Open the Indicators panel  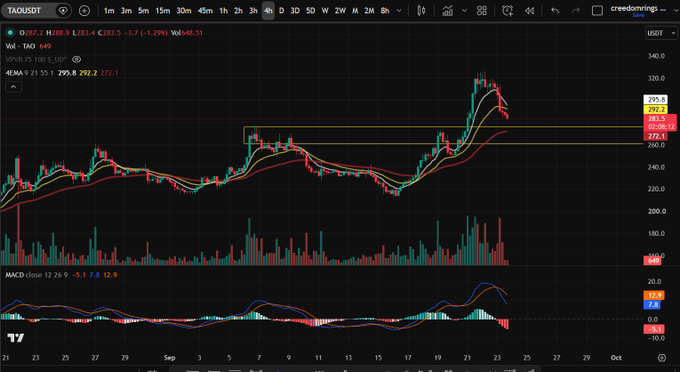pyautogui.click(x=447, y=11)
